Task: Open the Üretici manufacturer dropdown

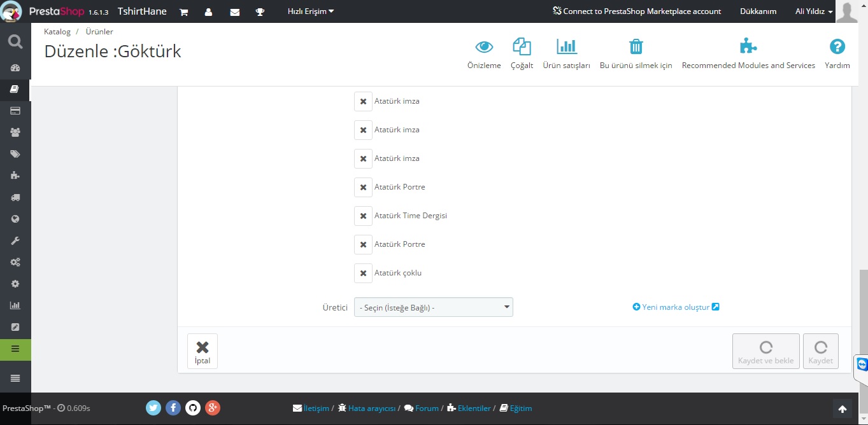Action: pyautogui.click(x=434, y=307)
